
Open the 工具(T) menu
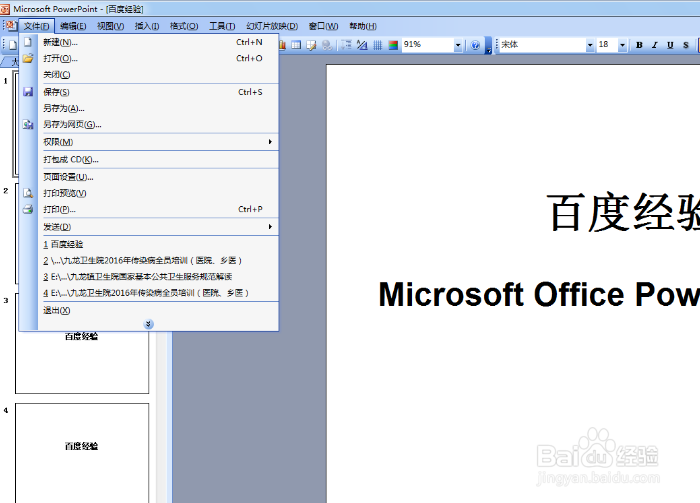222,26
